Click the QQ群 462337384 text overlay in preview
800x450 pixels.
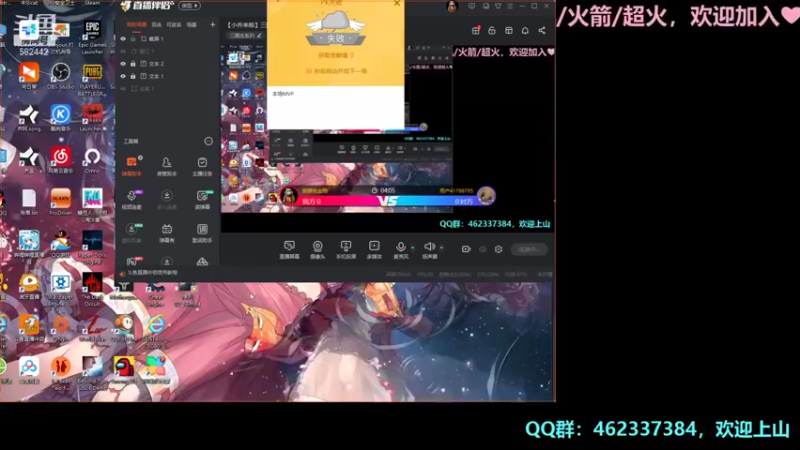(495, 224)
